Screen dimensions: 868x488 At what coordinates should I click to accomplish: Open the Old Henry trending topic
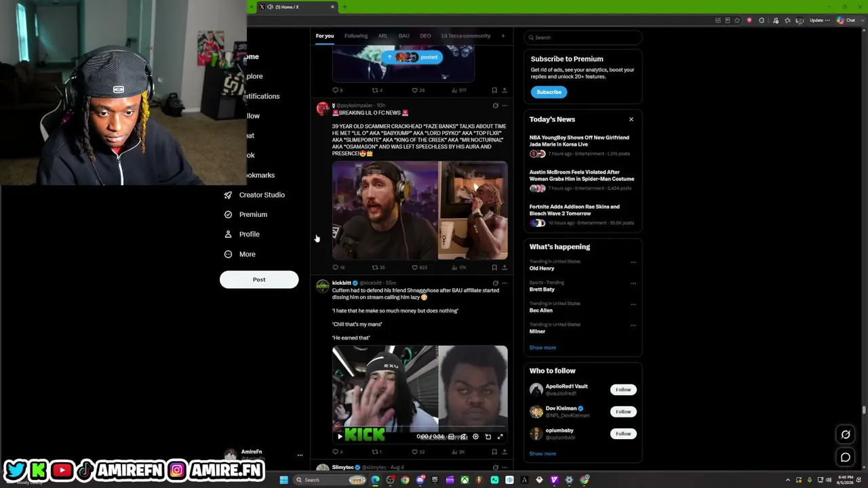(542, 268)
